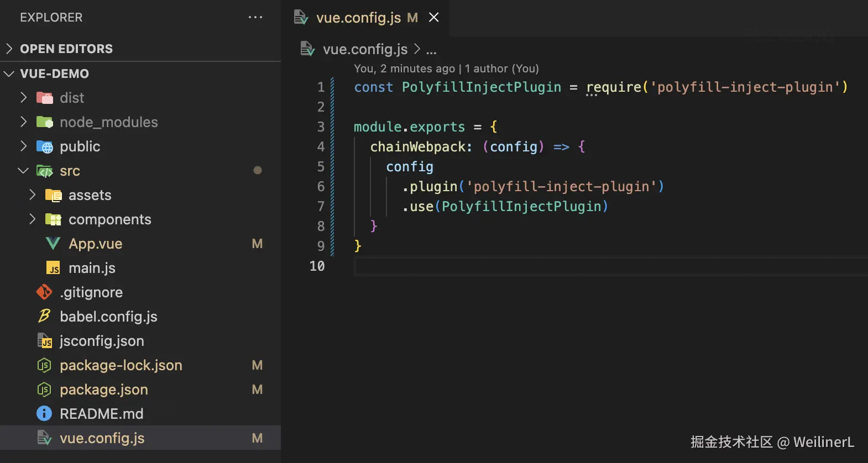Click the modified M badge next to App.vue
868x463 pixels.
click(x=257, y=244)
